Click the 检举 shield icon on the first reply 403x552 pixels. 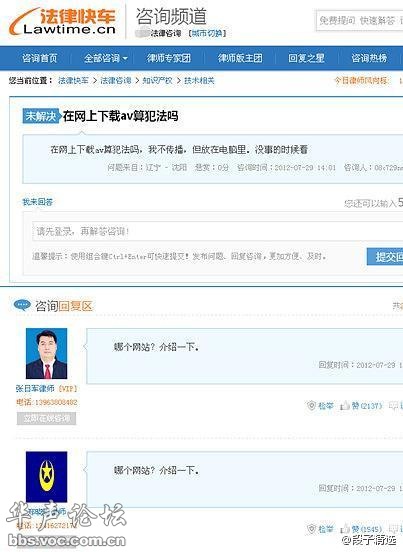coord(311,406)
